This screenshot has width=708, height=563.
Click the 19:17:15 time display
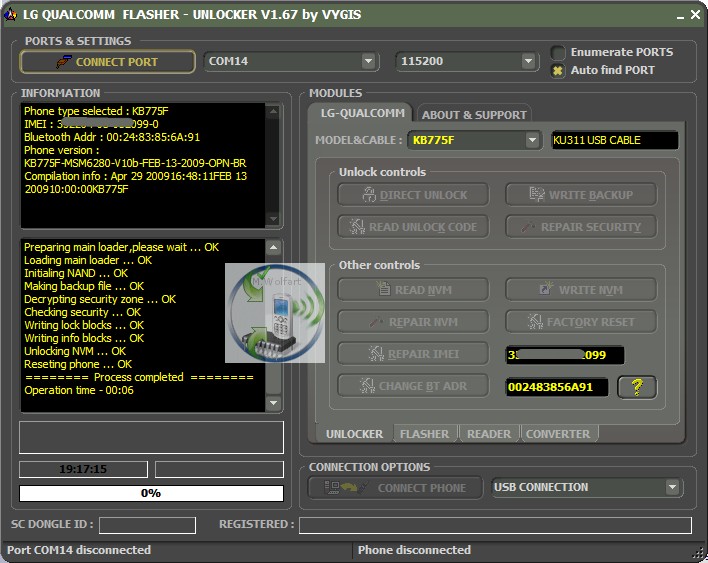tap(83, 469)
